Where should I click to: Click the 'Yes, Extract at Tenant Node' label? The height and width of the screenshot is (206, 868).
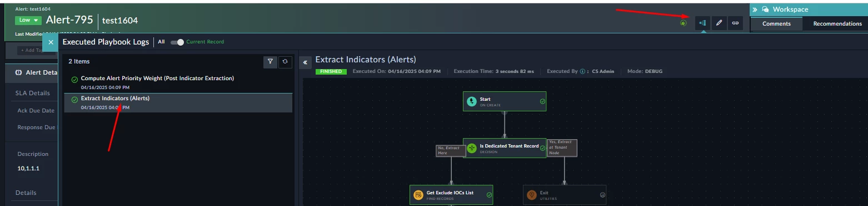coord(562,148)
